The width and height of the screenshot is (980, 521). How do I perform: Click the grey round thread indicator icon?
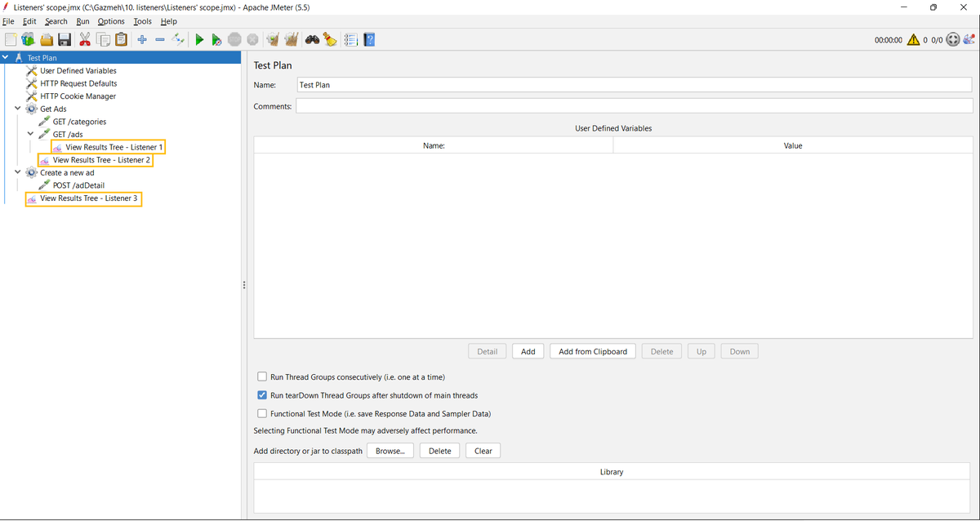click(953, 39)
